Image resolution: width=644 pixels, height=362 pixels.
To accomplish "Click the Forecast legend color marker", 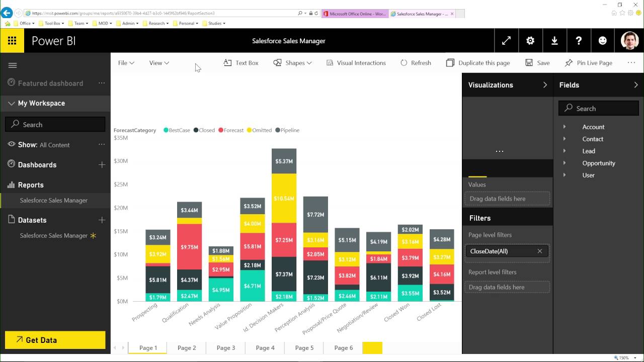I will pyautogui.click(x=221, y=130).
